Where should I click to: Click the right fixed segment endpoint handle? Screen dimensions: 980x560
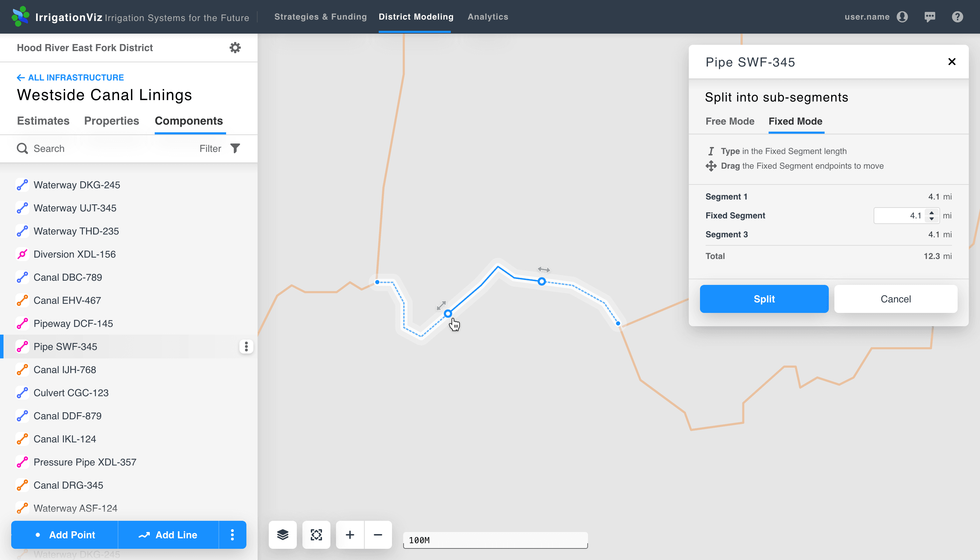point(541,281)
